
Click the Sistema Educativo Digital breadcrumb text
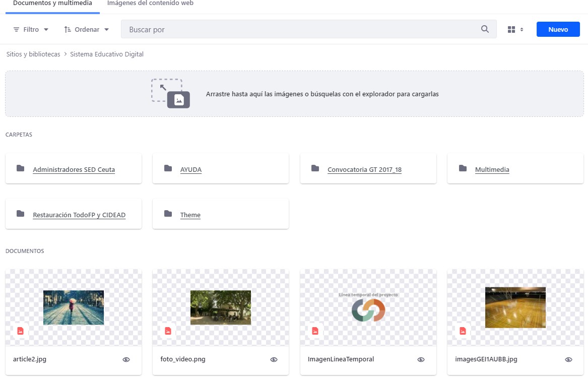coord(107,54)
